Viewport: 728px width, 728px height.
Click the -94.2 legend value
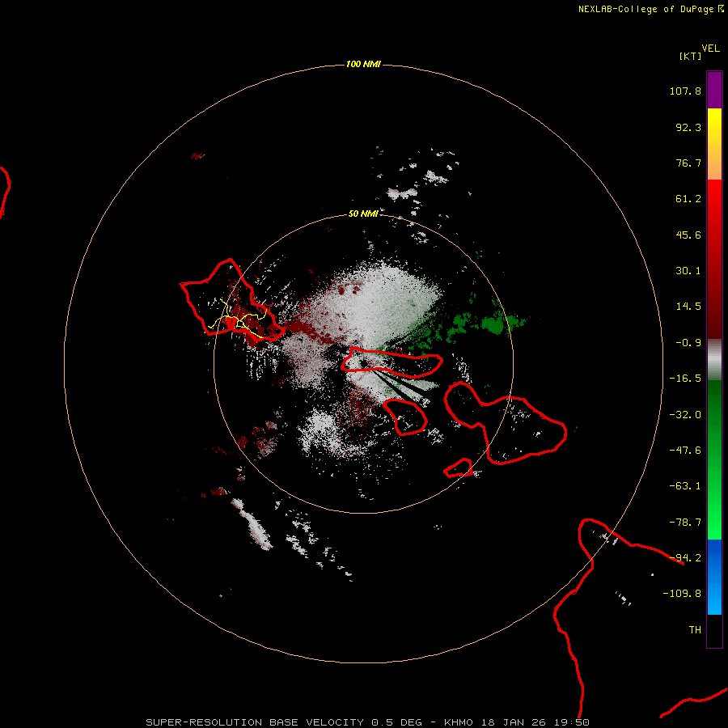coord(685,558)
